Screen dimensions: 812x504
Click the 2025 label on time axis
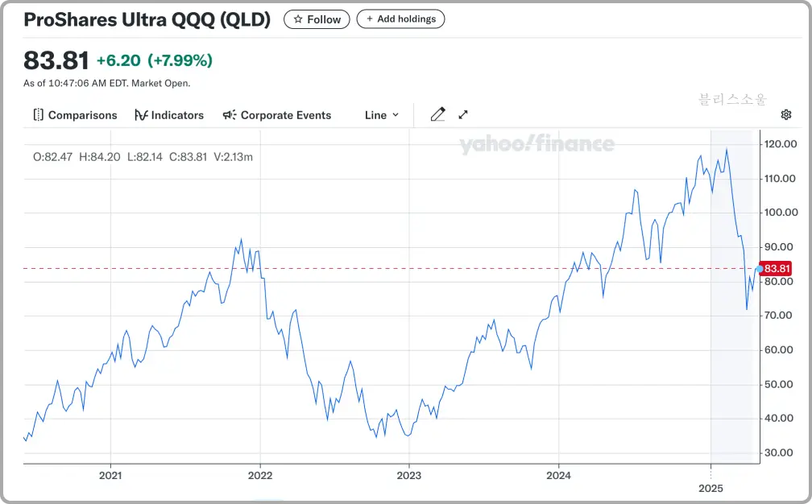(x=710, y=488)
